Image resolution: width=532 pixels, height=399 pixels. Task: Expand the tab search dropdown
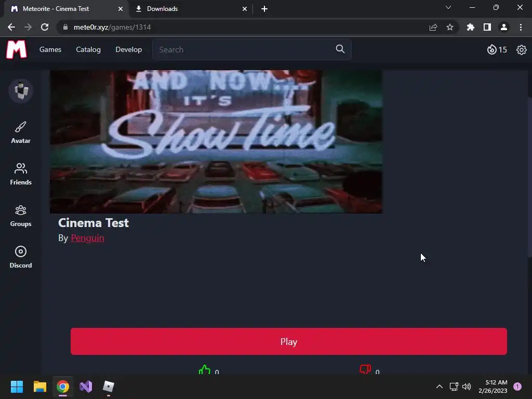click(x=448, y=7)
